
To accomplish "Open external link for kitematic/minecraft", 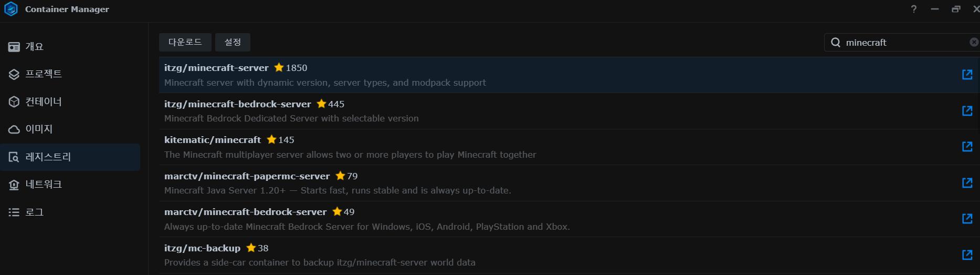I will pyautogui.click(x=967, y=147).
